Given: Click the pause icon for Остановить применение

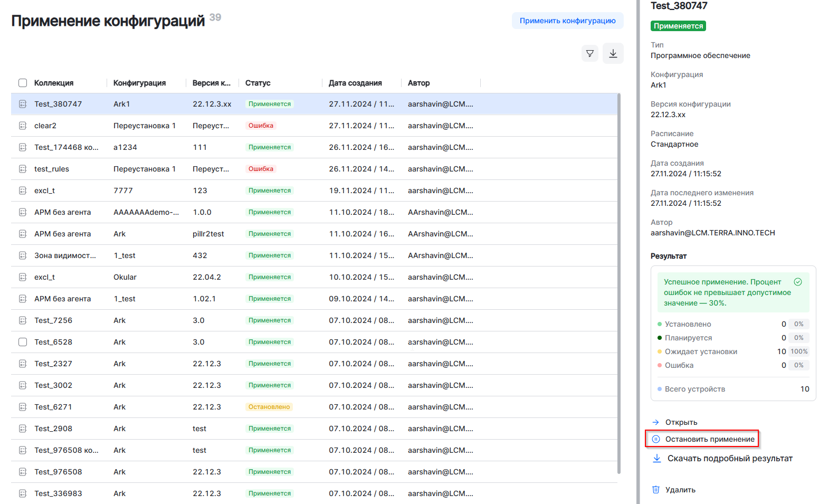Looking at the screenshot, I should [656, 439].
